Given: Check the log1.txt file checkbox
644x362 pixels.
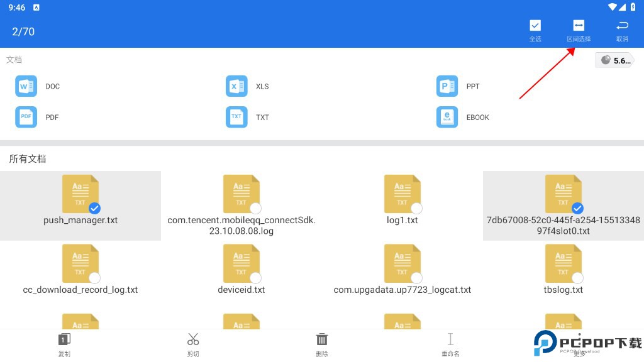Looking at the screenshot, I should coord(416,208).
